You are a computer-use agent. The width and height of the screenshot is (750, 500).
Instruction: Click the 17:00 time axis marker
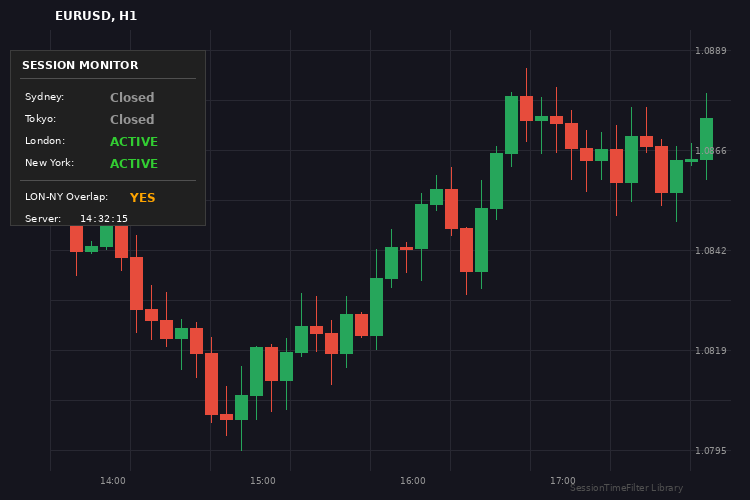point(563,481)
